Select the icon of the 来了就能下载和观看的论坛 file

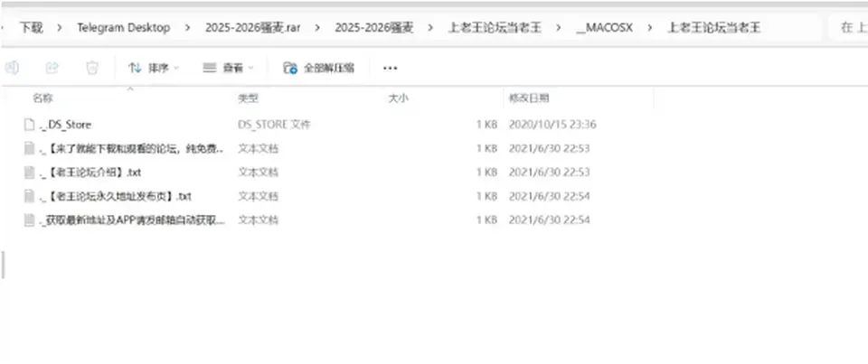[x=29, y=148]
